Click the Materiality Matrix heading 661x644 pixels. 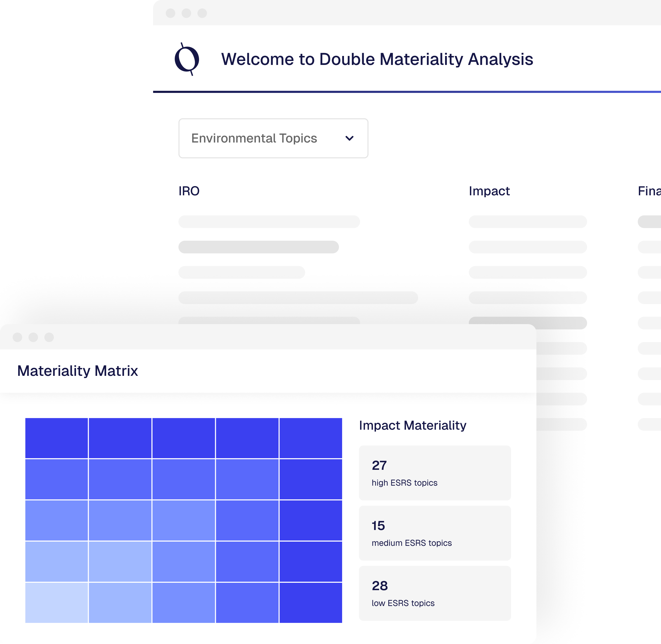coord(77,371)
